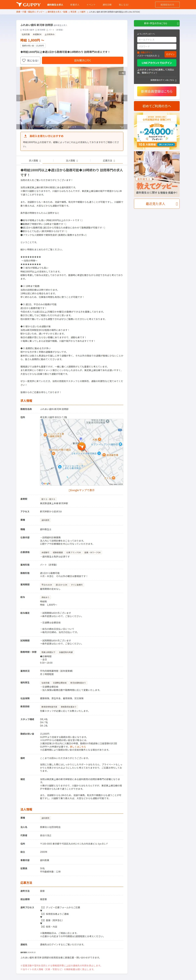Open 新着求人 in the header menu

(x=75, y=5)
